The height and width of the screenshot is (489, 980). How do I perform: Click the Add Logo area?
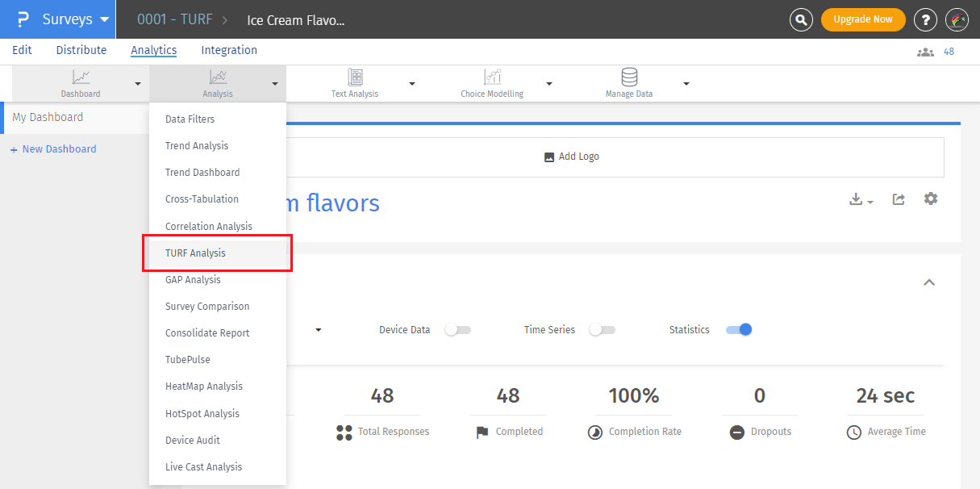572,157
